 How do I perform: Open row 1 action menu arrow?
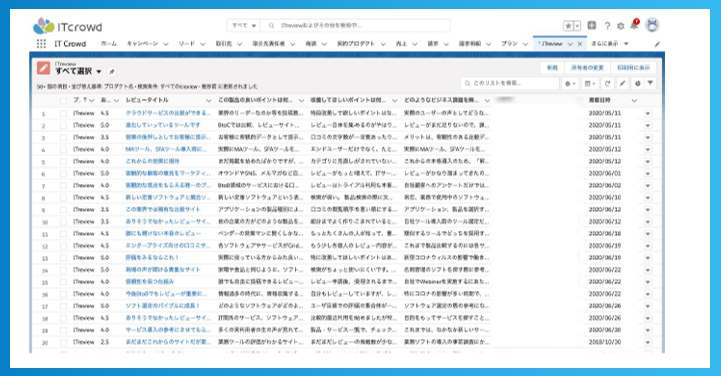[647, 114]
